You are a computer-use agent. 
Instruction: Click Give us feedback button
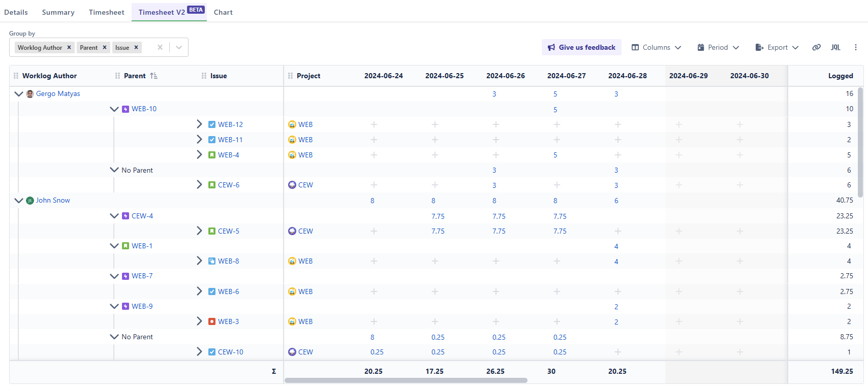(x=582, y=47)
